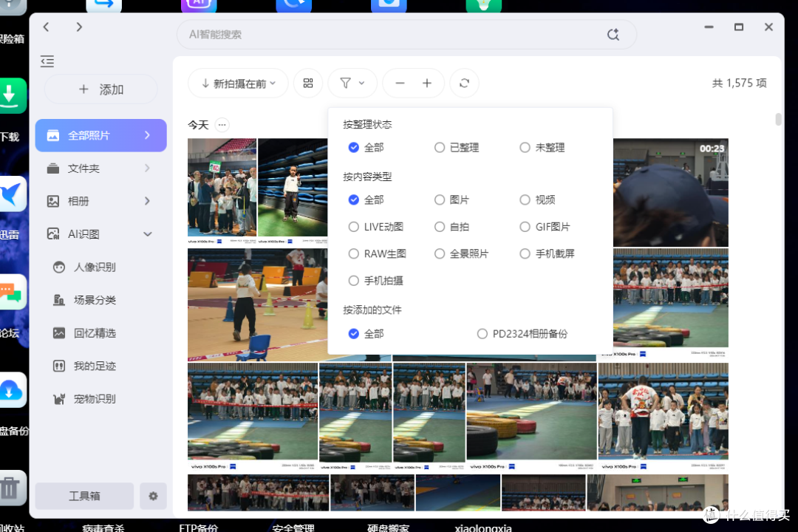This screenshot has height=532, width=798.
Task: Decrease thumbnail size with minus
Action: 400,83
